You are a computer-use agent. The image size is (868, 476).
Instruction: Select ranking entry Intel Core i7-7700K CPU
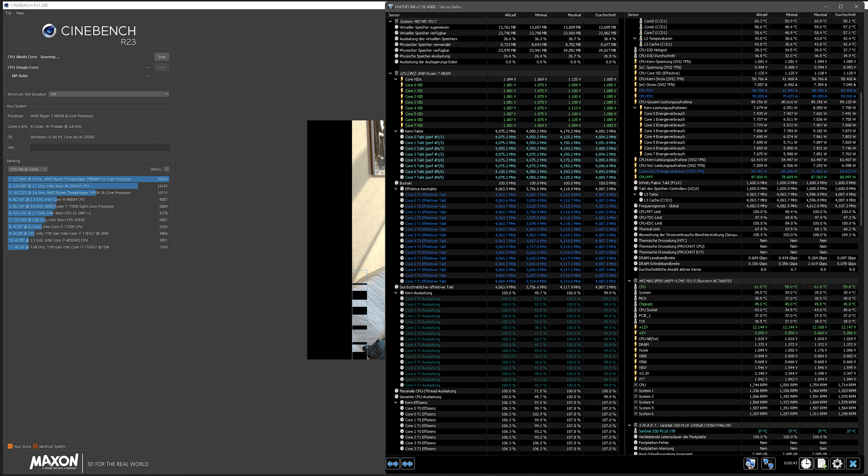[88, 227]
